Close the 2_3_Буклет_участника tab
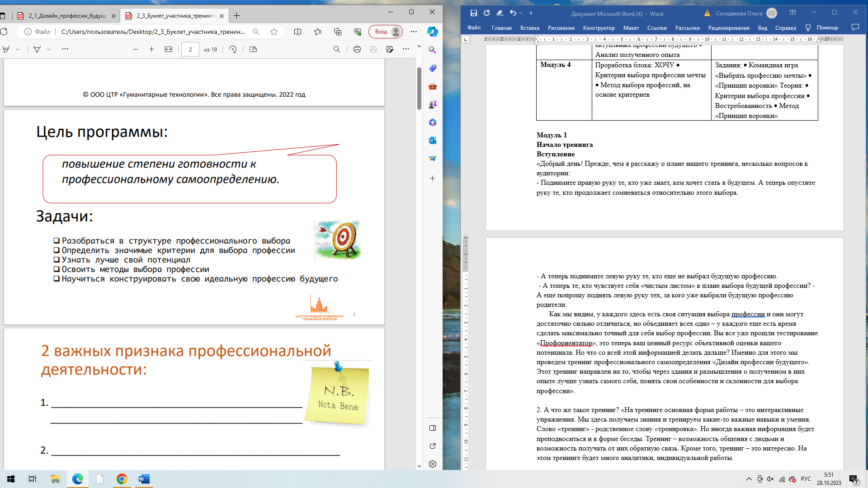The width and height of the screenshot is (868, 488). coord(222,16)
